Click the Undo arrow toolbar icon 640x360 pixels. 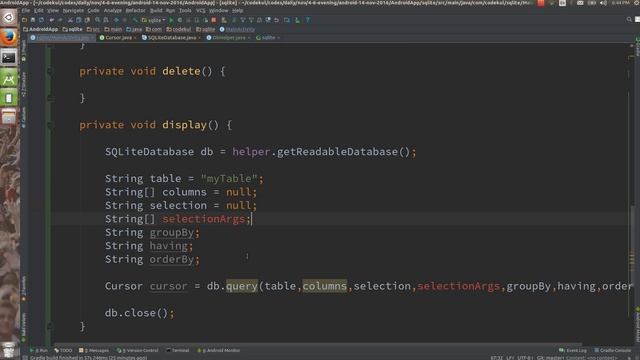[x=51, y=20]
